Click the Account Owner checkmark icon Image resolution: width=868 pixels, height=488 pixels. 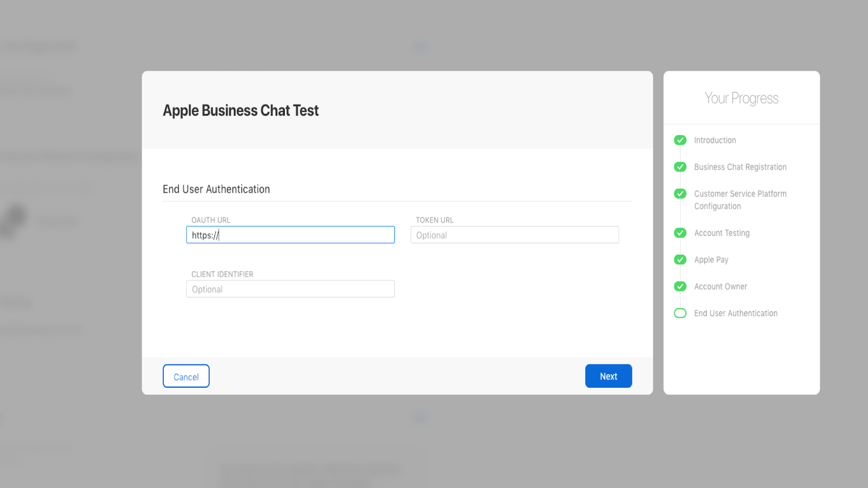(680, 286)
